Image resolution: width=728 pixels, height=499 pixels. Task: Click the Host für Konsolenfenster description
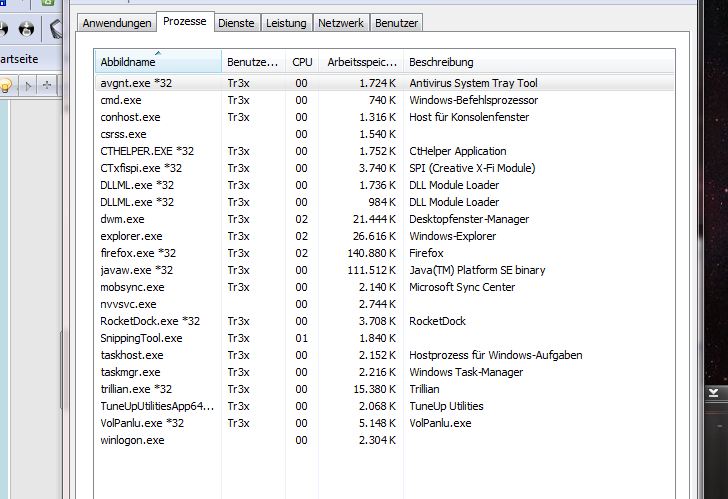[x=469, y=117]
